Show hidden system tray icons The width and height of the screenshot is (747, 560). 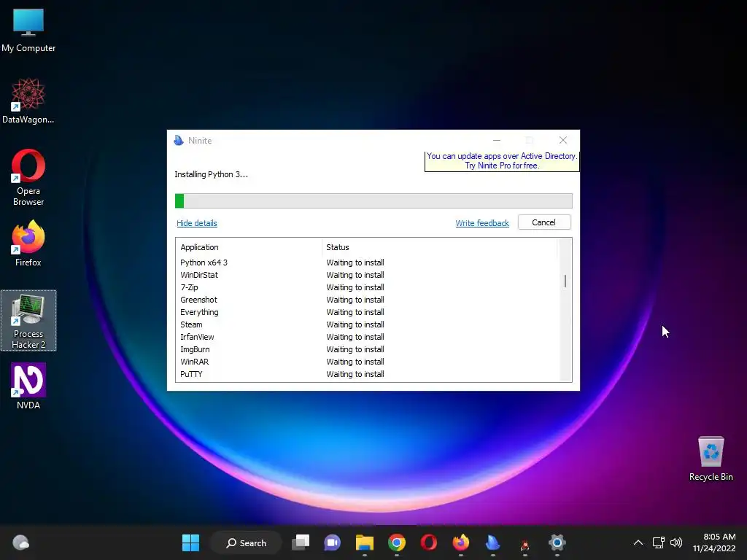[x=638, y=542]
